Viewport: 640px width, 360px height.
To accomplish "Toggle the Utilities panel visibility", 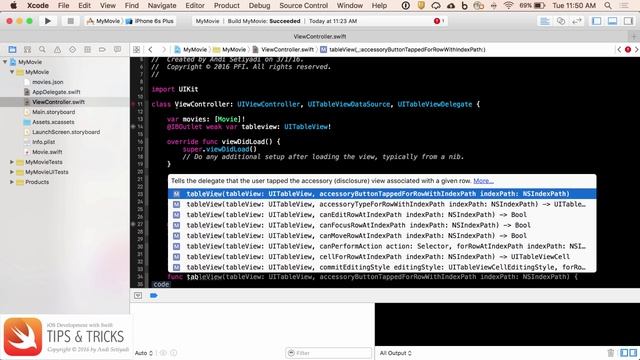I will coord(628,21).
